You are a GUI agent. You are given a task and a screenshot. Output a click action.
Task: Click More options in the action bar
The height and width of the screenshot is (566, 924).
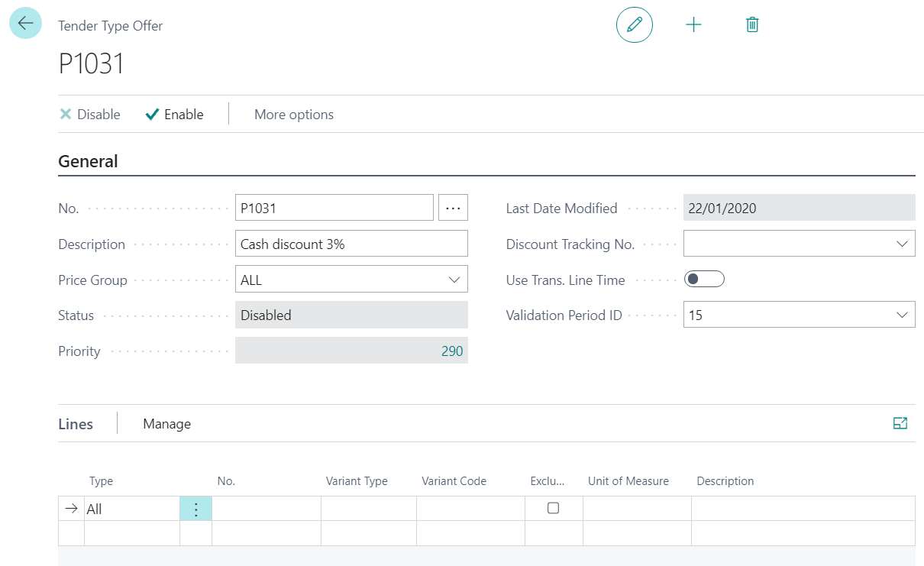pyautogui.click(x=293, y=115)
